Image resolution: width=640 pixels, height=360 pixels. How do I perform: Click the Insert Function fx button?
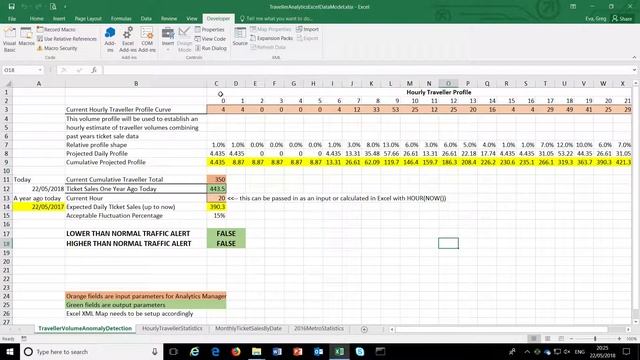[x=94, y=70]
